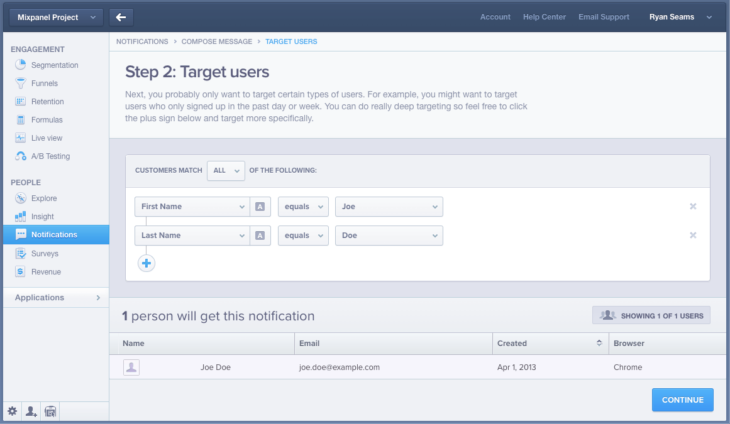Add a new filter with plus button

[x=146, y=263]
